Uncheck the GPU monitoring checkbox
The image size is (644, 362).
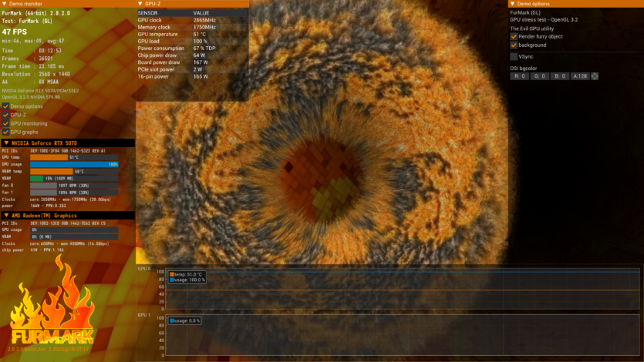pos(5,123)
